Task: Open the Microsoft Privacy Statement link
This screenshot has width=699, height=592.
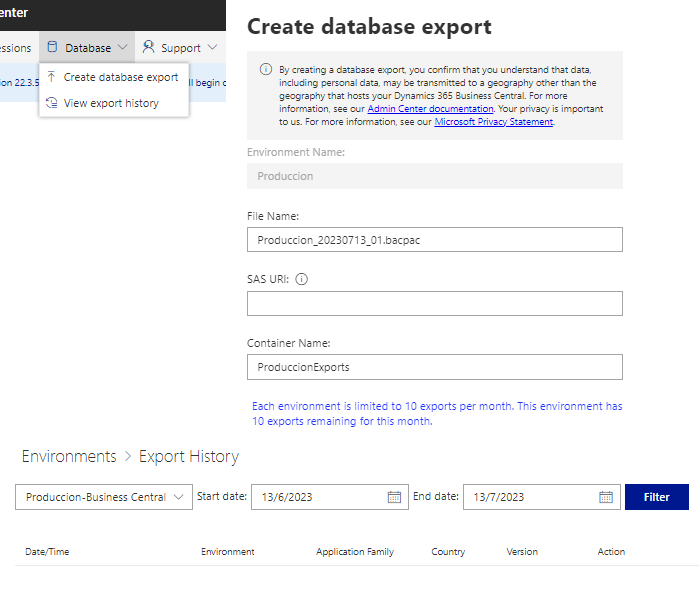Action: coord(493,122)
